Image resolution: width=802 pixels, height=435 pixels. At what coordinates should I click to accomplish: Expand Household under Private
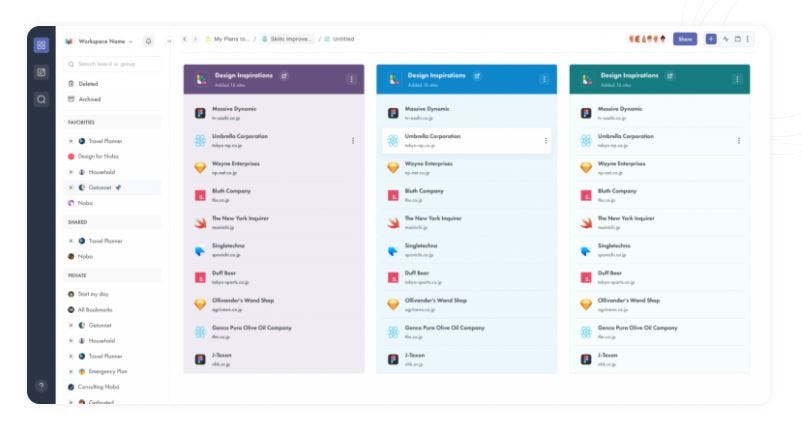click(71, 341)
